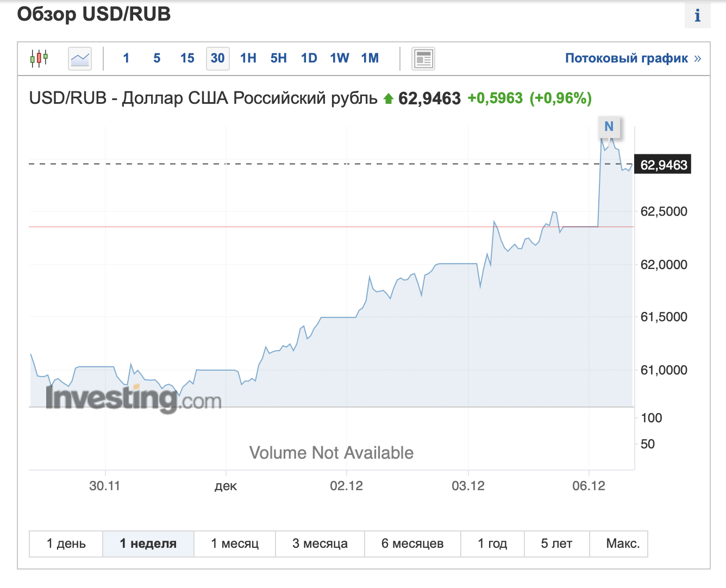The width and height of the screenshot is (726, 588).
Task: Click the Volume Not Available text
Action: click(331, 453)
